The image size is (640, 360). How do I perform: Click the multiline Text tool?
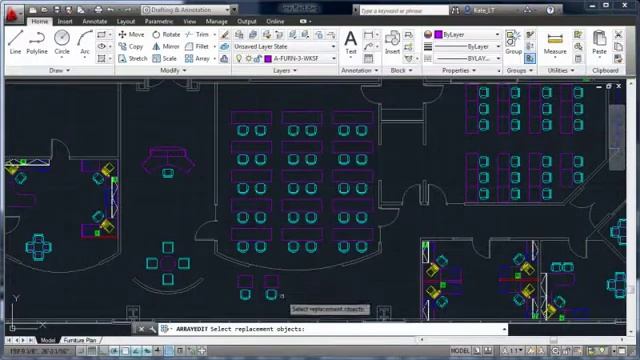(x=351, y=43)
